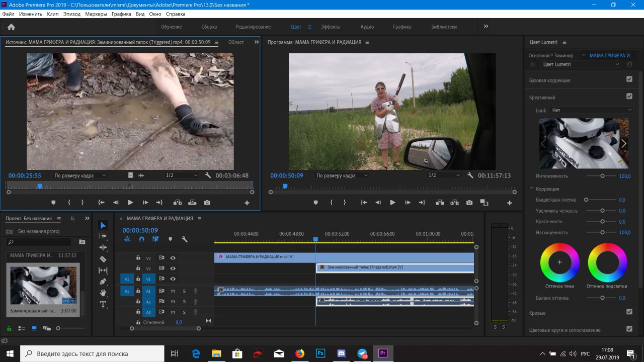Switch to the Editing workspace
The height and width of the screenshot is (362, 644).
coord(253,27)
